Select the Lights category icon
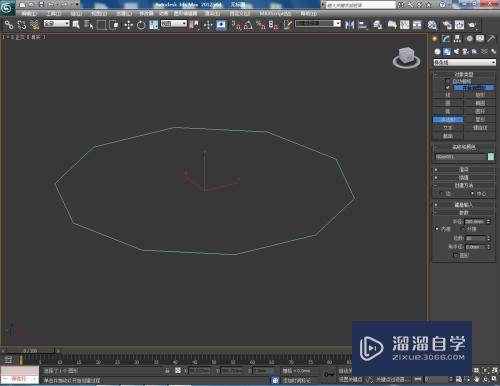The image size is (500, 386). coord(456,51)
